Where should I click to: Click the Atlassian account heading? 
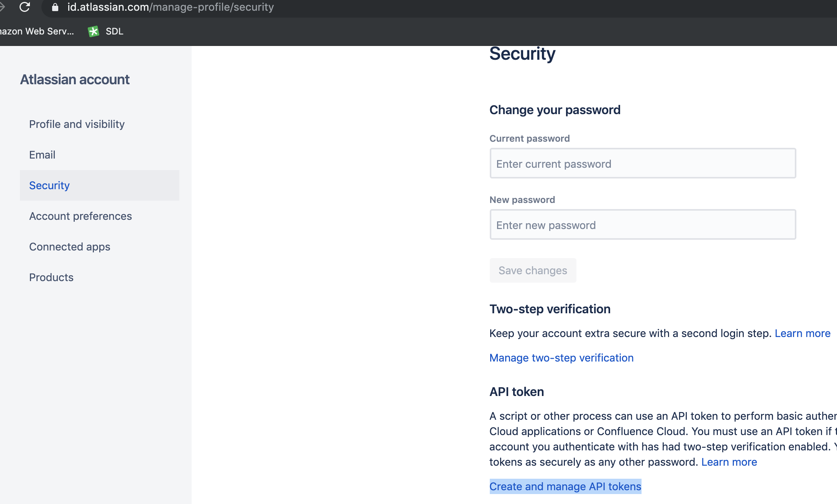click(x=75, y=80)
